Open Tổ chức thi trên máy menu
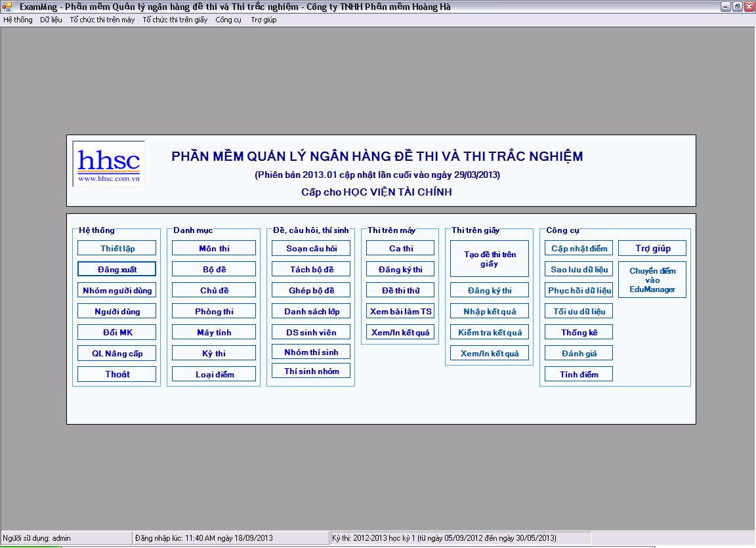This screenshot has width=756, height=548. (x=102, y=20)
